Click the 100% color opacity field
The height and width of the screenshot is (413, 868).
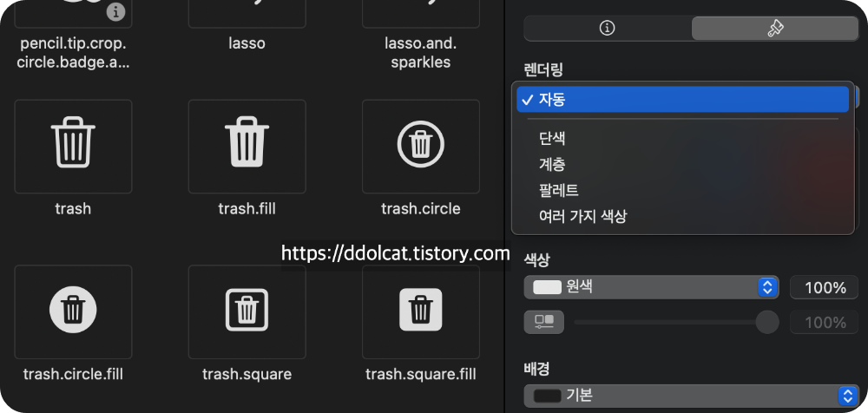pos(824,287)
